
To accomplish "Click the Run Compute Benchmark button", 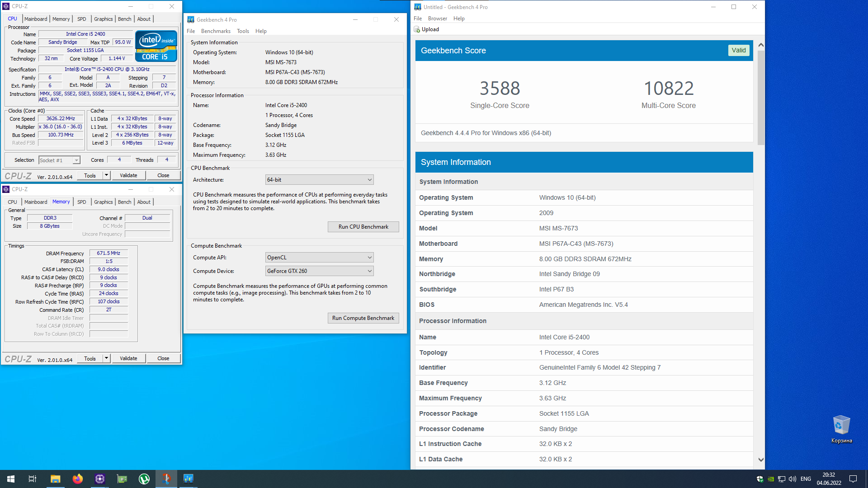I will tap(363, 318).
